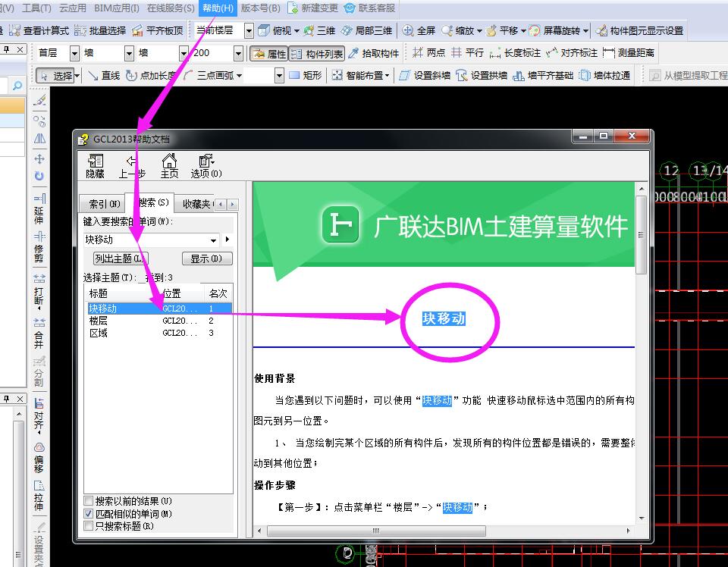Click 从模型提取工程 button
This screenshot has height=567, width=728.
coord(689,75)
